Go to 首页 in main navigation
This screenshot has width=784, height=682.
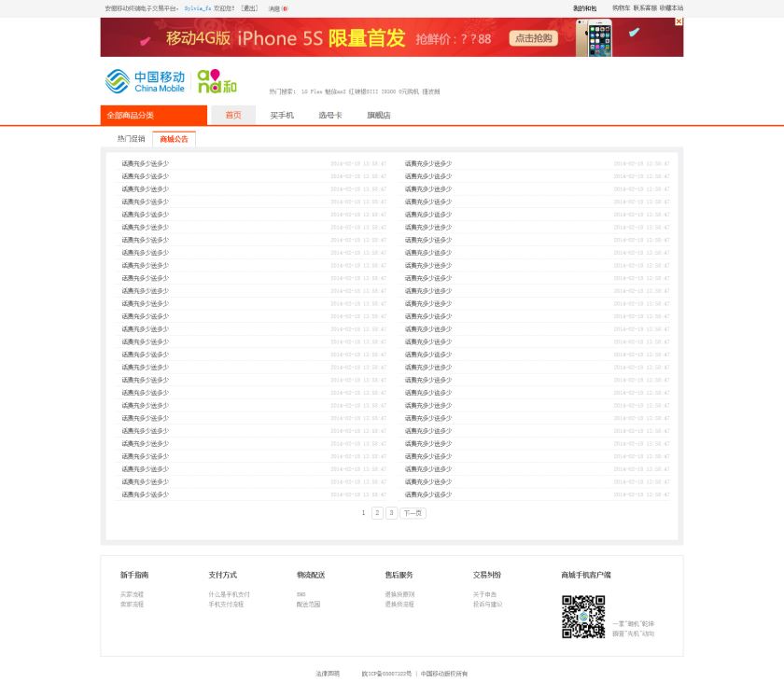(233, 115)
